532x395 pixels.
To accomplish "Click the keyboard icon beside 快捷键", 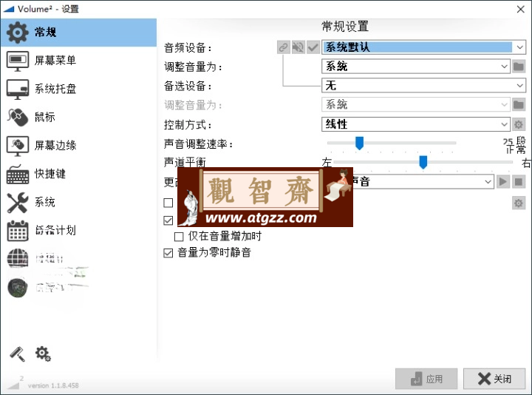I will [18, 175].
